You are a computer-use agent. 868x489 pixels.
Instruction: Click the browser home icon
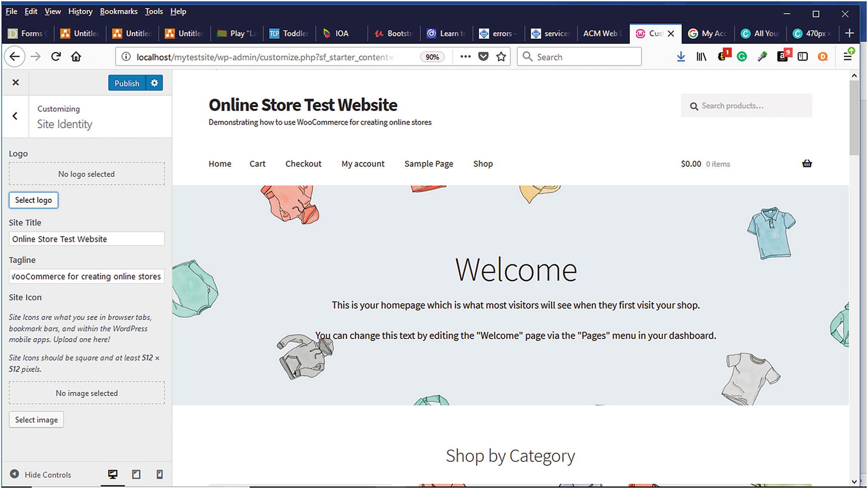(76, 57)
